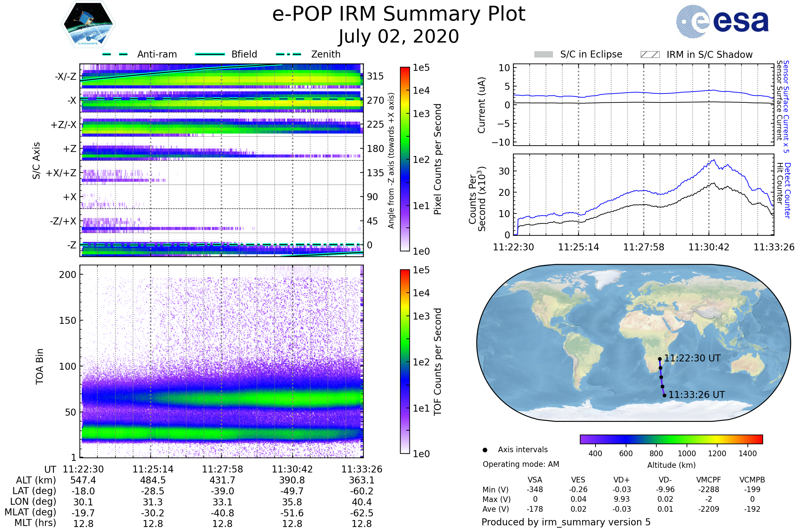Click the Anti-ram dashed legend line
Screen dimensions: 798x532
pos(115,54)
